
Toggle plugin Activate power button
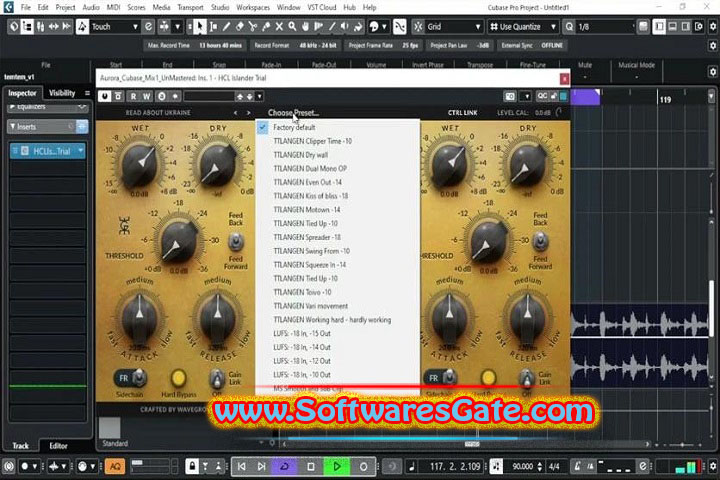pos(105,96)
